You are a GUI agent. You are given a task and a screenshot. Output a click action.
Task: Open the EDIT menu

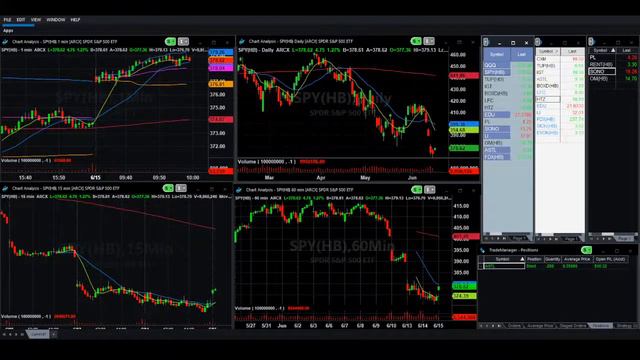point(21,20)
